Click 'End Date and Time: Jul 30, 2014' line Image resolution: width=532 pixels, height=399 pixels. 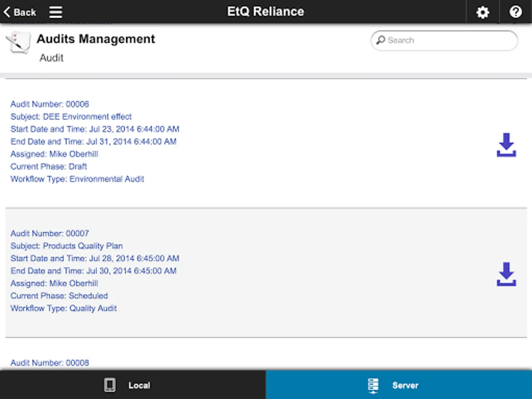94,270
